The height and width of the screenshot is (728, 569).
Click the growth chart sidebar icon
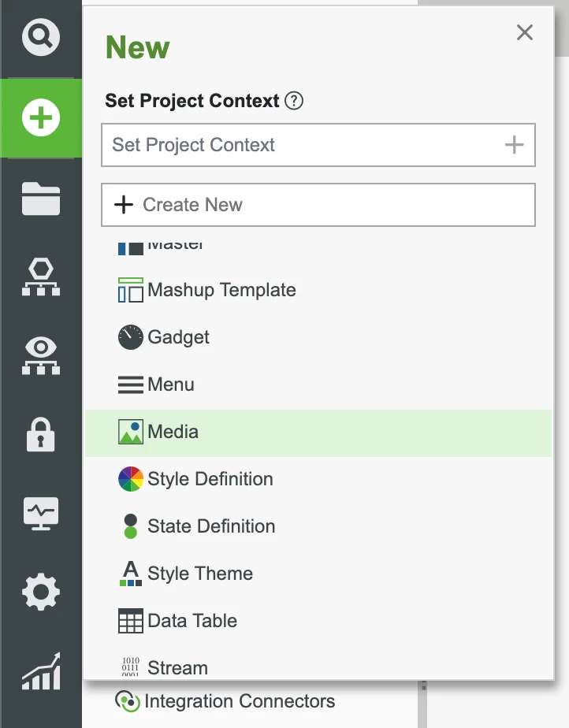coord(41,670)
